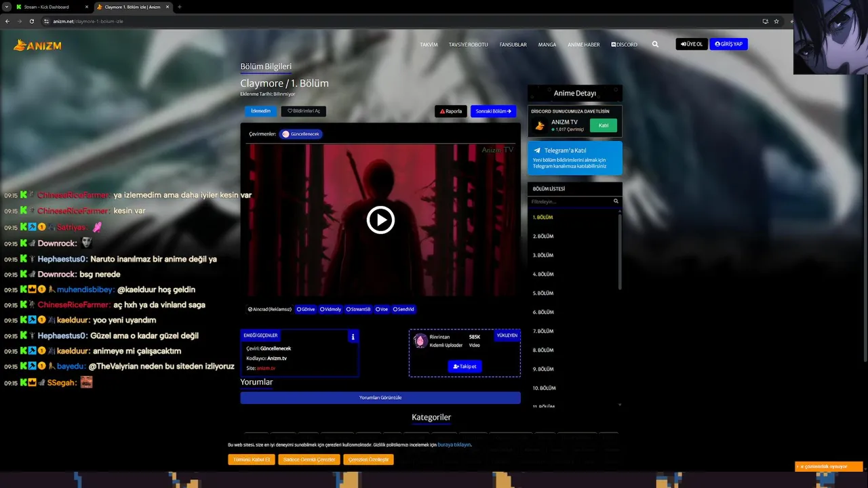Open Çerezleri Özelleştir cookie settings
The height and width of the screenshot is (488, 868).
coord(368,460)
